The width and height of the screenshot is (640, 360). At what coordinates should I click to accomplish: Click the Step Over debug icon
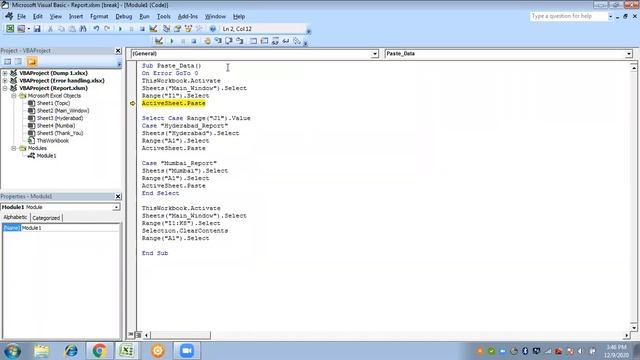click(x=229, y=41)
